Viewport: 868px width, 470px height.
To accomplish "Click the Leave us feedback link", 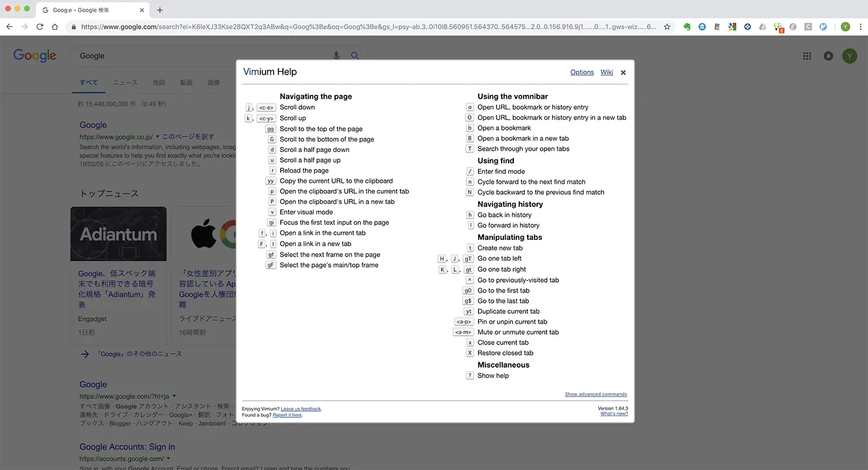I will (x=301, y=409).
